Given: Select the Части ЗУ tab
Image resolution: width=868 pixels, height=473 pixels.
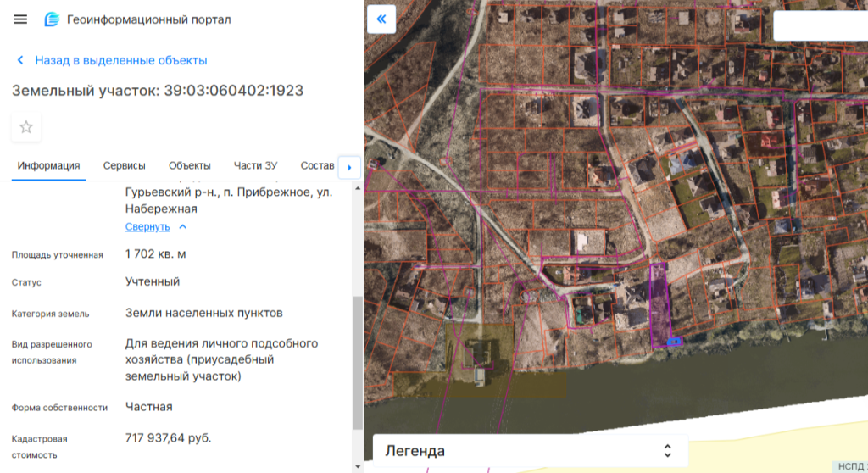Looking at the screenshot, I should pyautogui.click(x=255, y=166).
